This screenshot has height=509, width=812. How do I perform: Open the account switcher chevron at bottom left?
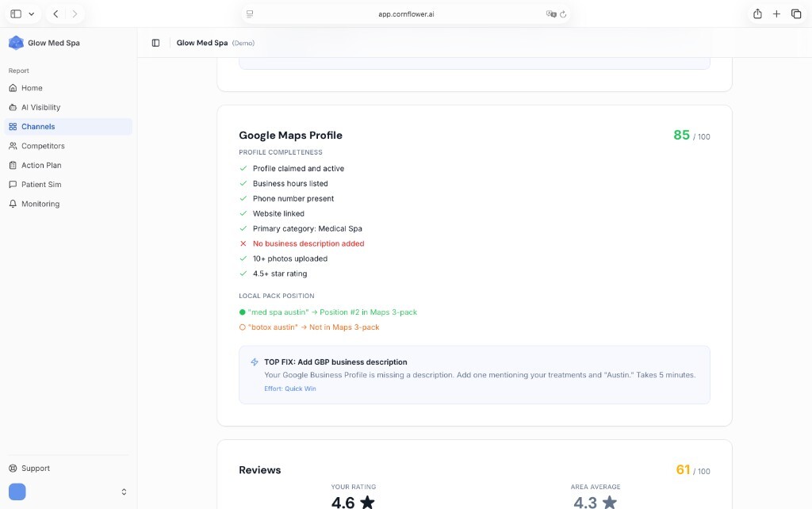click(x=124, y=491)
